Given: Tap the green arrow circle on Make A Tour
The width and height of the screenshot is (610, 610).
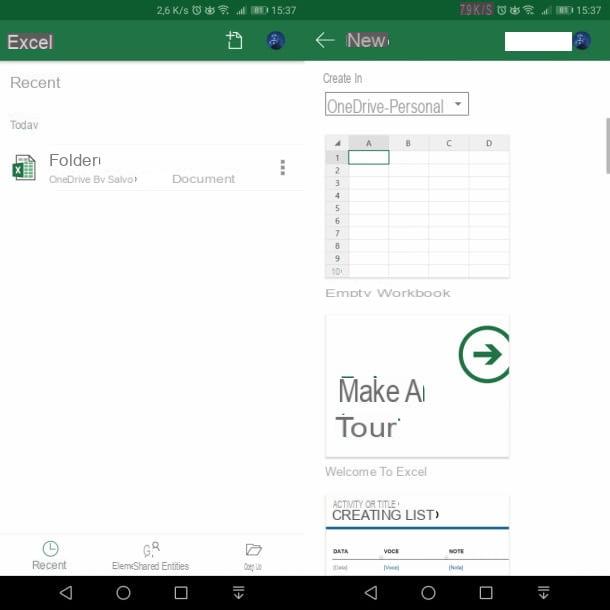Looking at the screenshot, I should point(485,354).
